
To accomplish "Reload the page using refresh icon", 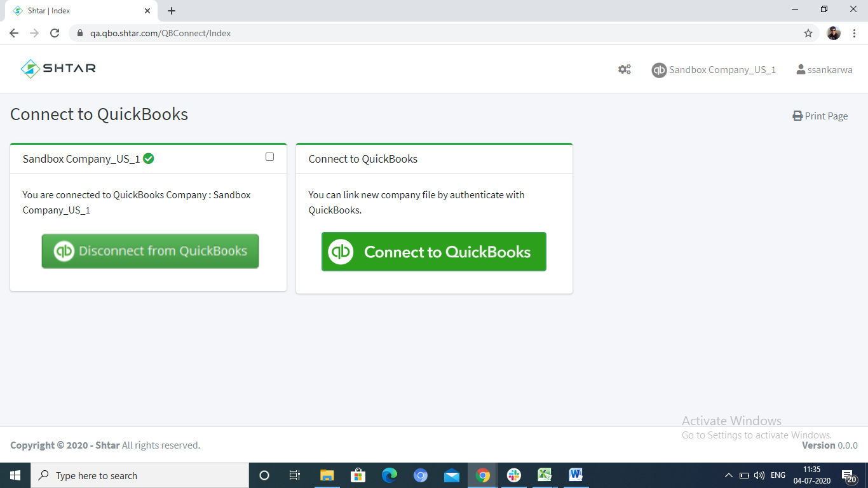I will [55, 33].
